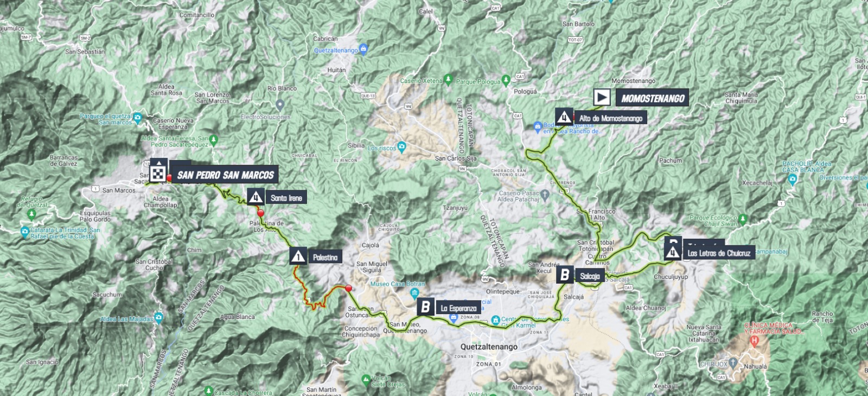Click the Museo Casa Botran map pin
868x396 pixels.
[414, 293]
